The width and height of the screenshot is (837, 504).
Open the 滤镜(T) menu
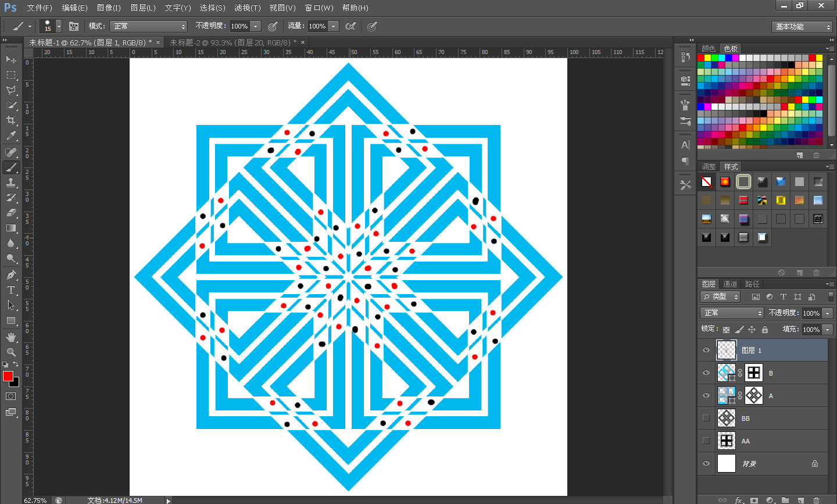(247, 8)
